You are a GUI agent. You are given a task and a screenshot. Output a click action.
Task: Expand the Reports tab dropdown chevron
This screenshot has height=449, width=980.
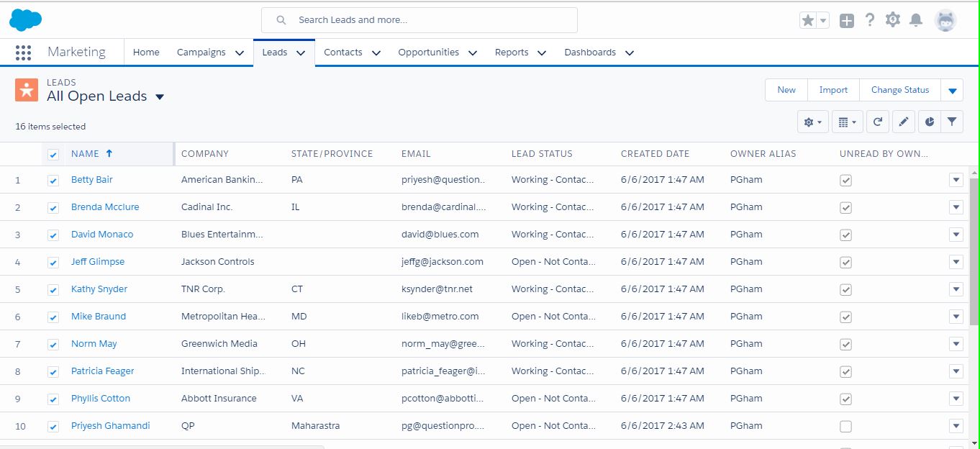tap(542, 53)
